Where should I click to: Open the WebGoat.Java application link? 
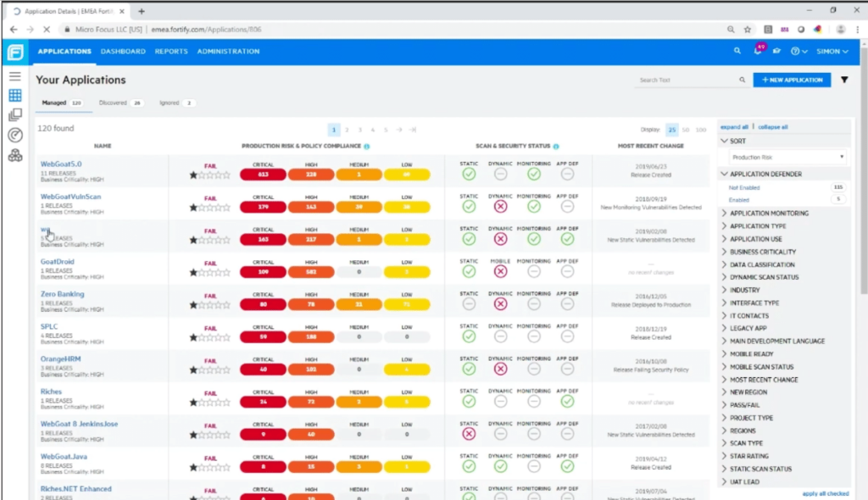point(63,455)
